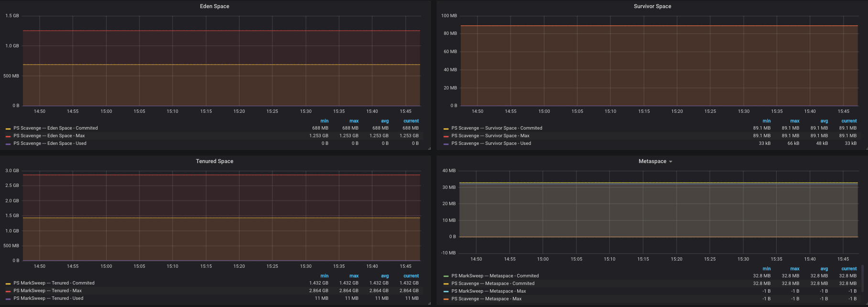Click the resize handle of Tenured Space panel
The width and height of the screenshot is (868, 307).
429,303
